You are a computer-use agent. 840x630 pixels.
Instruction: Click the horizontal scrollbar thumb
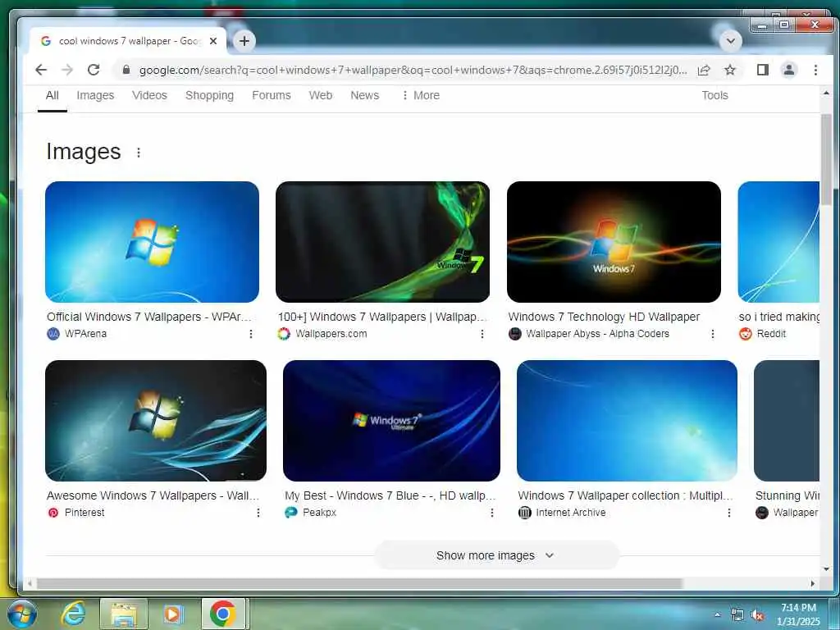click(359, 583)
